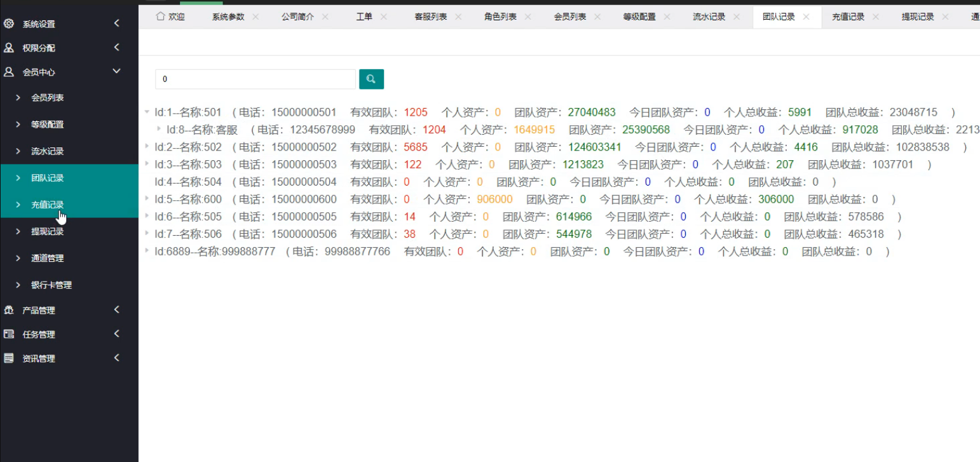Image resolution: width=980 pixels, height=462 pixels.
Task: Click the 权限分配 user icon
Action: point(9,48)
